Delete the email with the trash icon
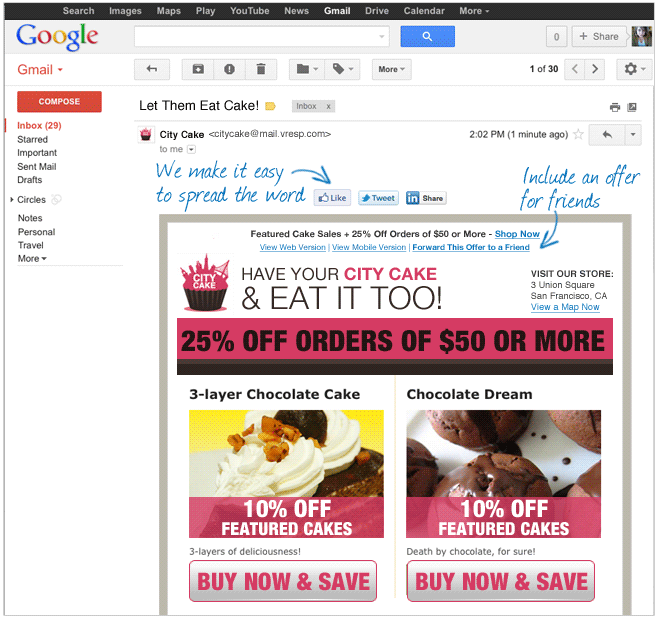Viewport: 659px width, 621px height. click(261, 69)
